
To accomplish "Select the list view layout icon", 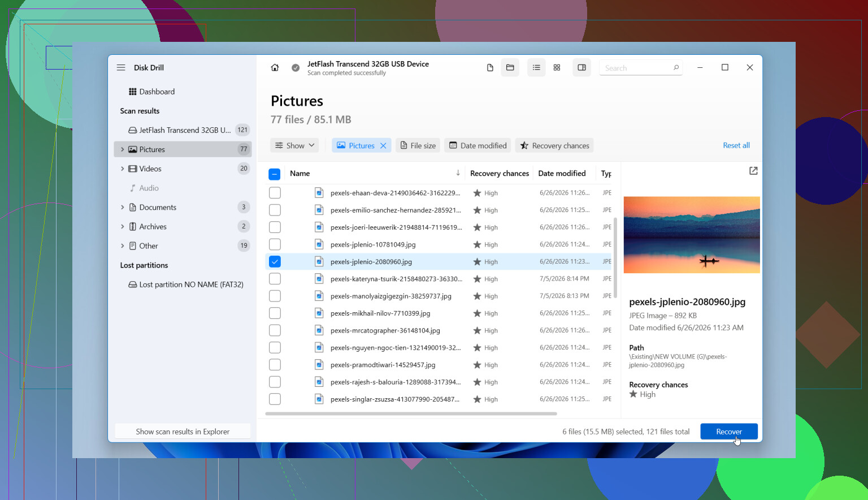I will (536, 68).
